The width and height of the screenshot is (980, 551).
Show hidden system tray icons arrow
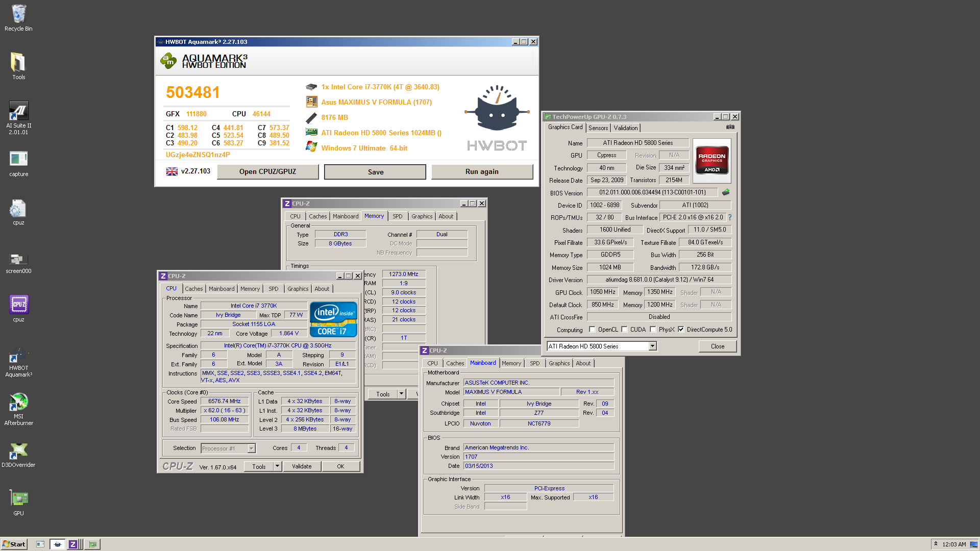pyautogui.click(x=936, y=544)
